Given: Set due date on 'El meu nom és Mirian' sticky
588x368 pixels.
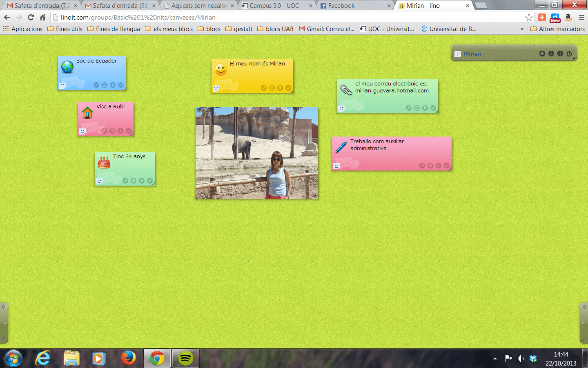Looking at the screenshot, I should (272, 88).
